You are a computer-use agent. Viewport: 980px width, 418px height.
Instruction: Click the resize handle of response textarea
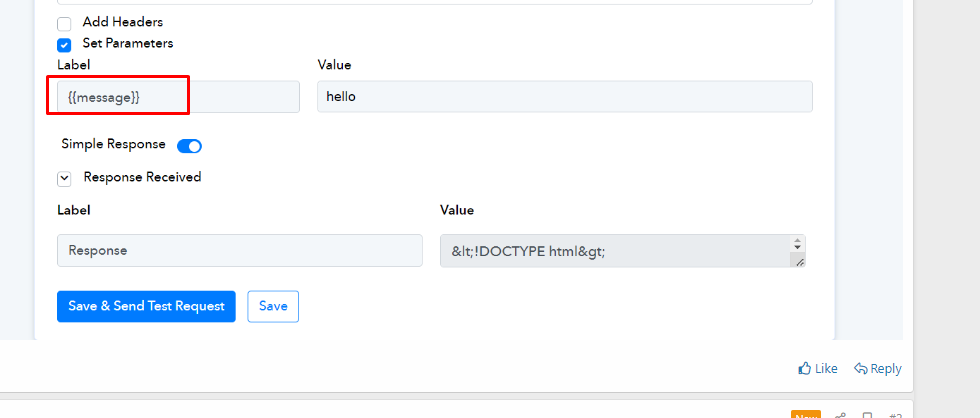[x=797, y=260]
